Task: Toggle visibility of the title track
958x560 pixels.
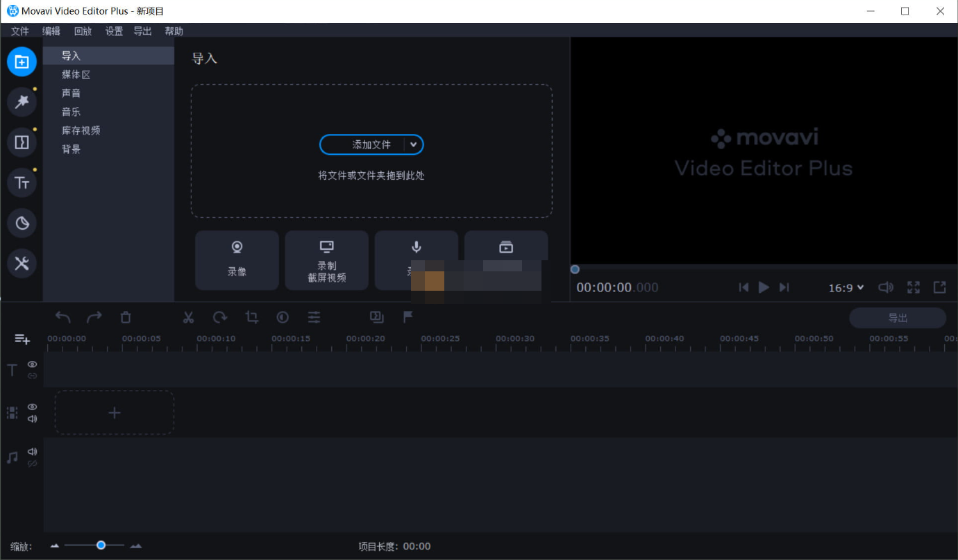Action: (x=32, y=364)
